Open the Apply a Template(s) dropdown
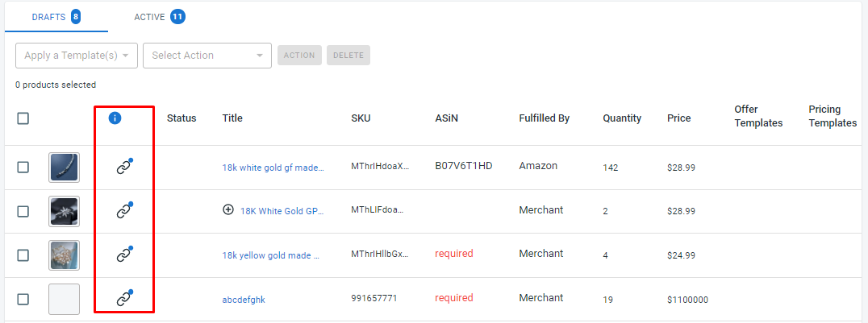This screenshot has height=323, width=868. [x=77, y=56]
